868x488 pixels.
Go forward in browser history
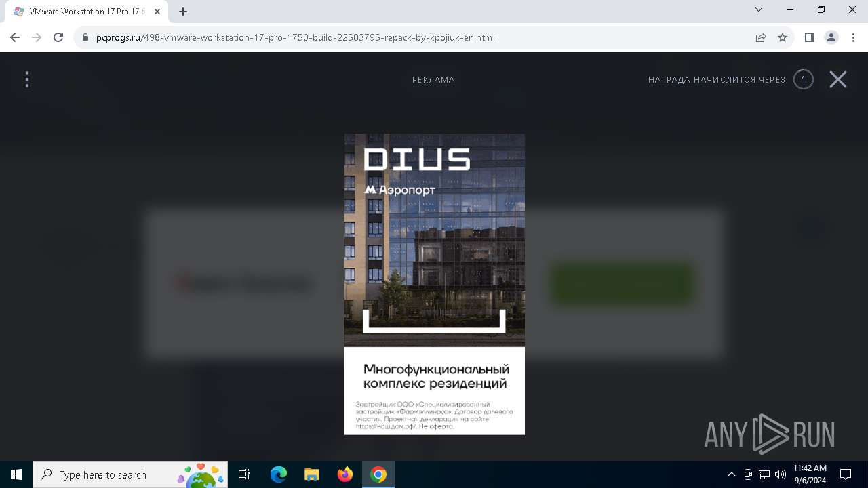pos(37,37)
